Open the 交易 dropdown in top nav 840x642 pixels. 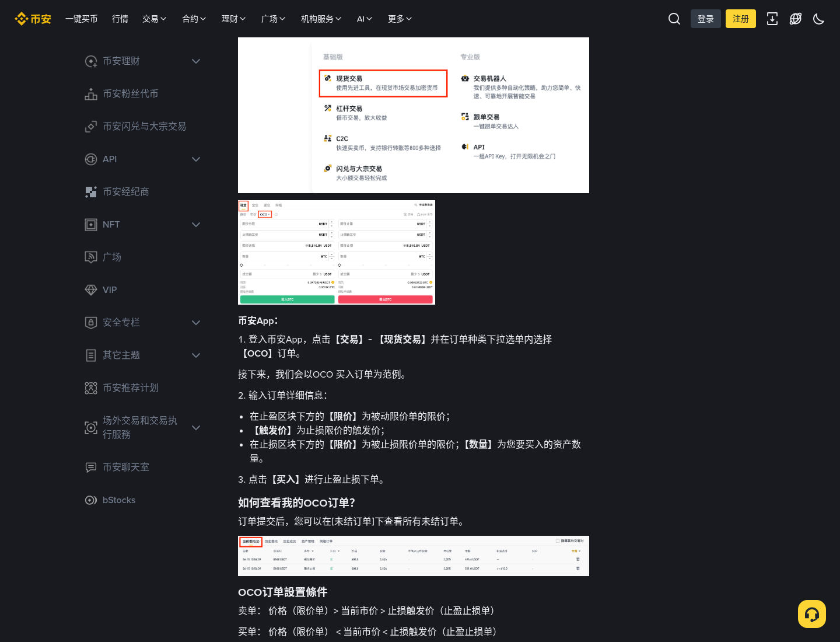pos(155,19)
